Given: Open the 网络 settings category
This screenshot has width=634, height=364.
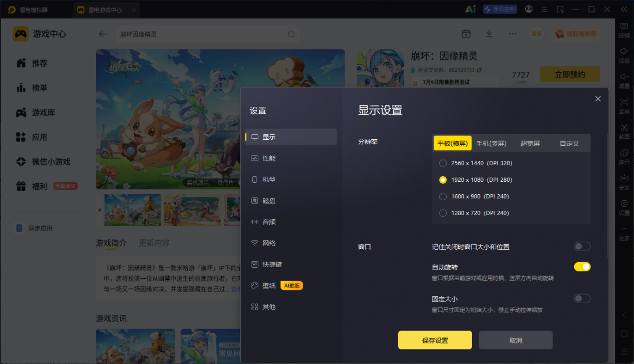Looking at the screenshot, I should [291, 243].
